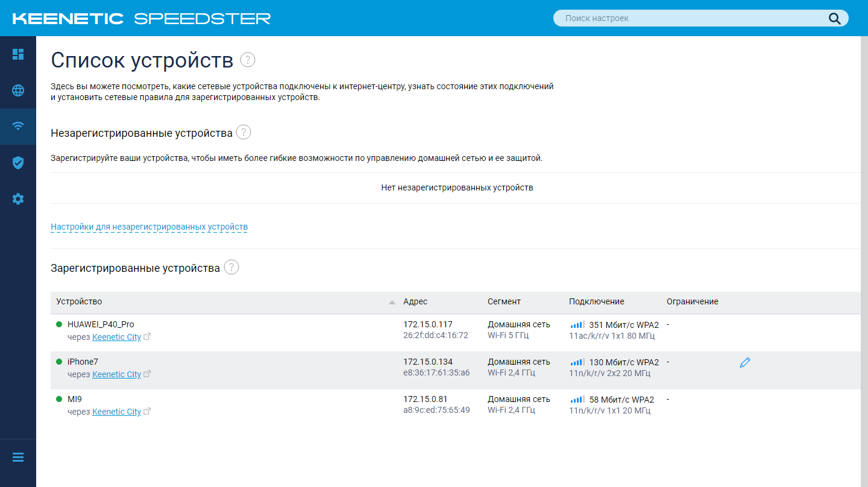Viewport: 868px width, 487px height.
Task: Open Keenetic City link under iPhone7
Action: pos(116,375)
